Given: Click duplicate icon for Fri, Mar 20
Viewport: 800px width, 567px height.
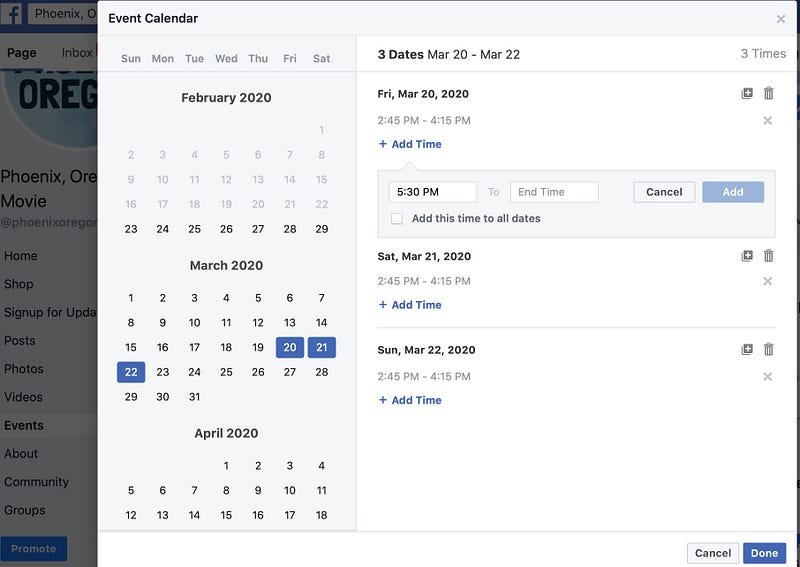Looking at the screenshot, I should click(x=747, y=94).
